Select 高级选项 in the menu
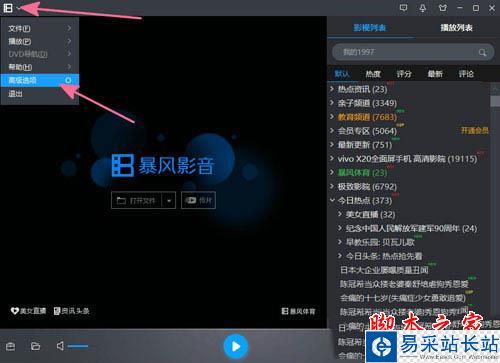Viewport: 500px width, 363px height. coord(40,80)
